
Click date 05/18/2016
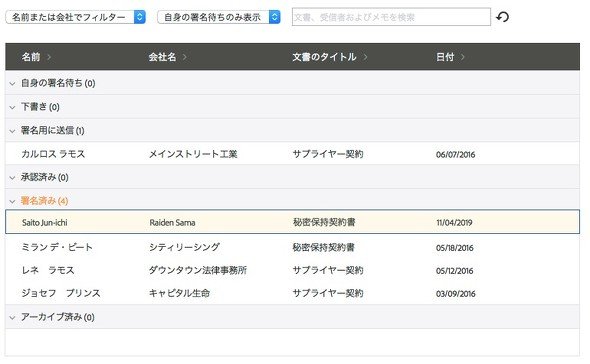455,248
